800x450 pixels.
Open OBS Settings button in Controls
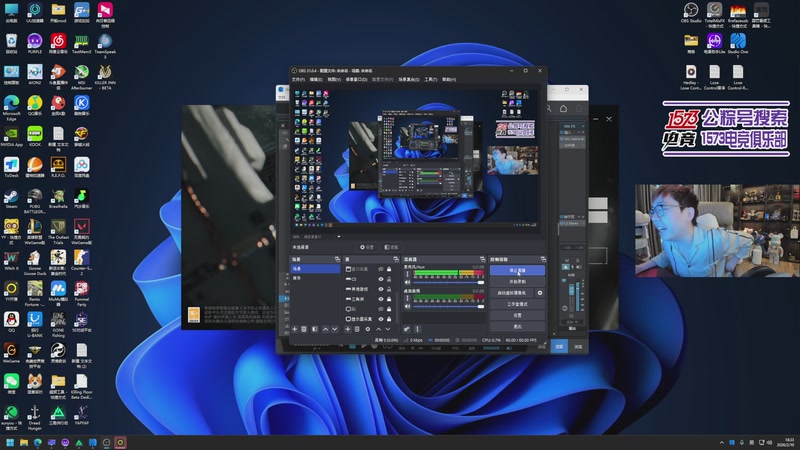tap(517, 315)
